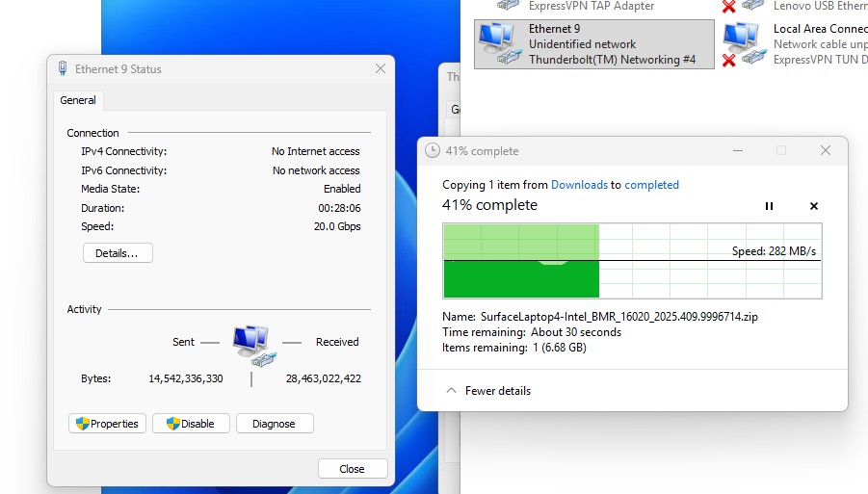Select the General tab
Image resolution: width=868 pixels, height=494 pixels.
(x=78, y=100)
